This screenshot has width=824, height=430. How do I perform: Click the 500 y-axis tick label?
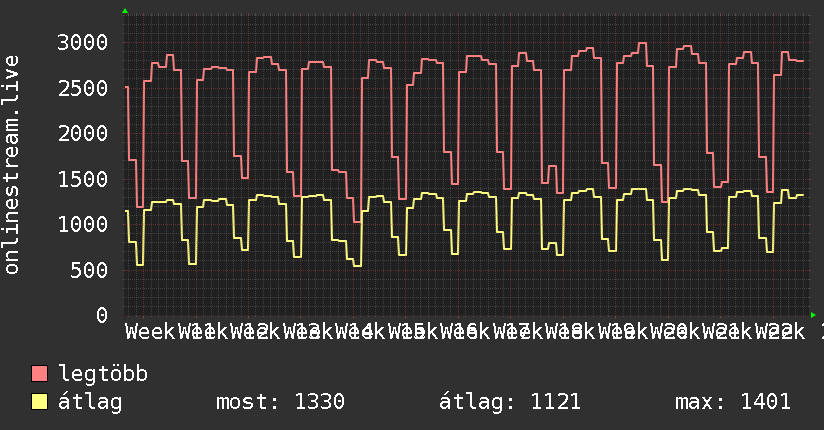coord(89,270)
